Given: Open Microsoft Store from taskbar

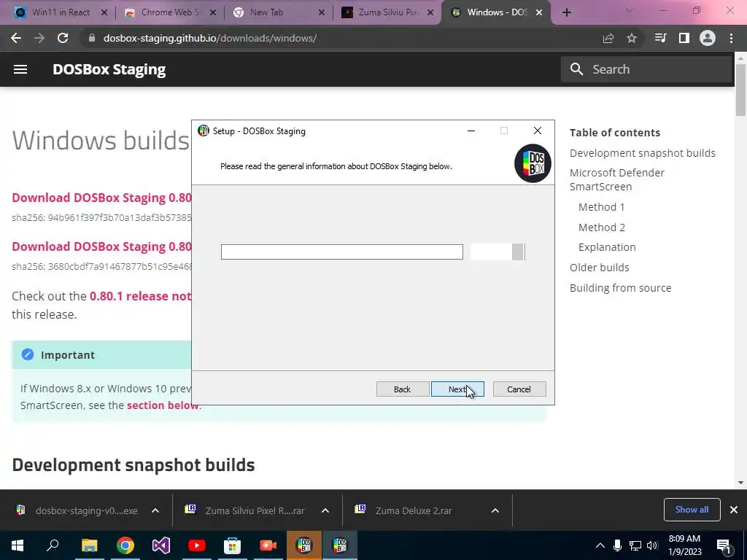Looking at the screenshot, I should [x=233, y=545].
